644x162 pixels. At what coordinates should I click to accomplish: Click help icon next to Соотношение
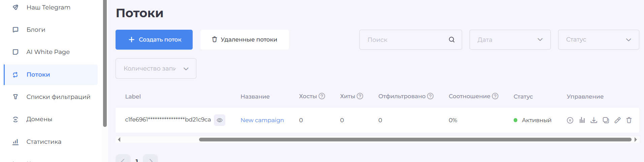click(x=495, y=96)
